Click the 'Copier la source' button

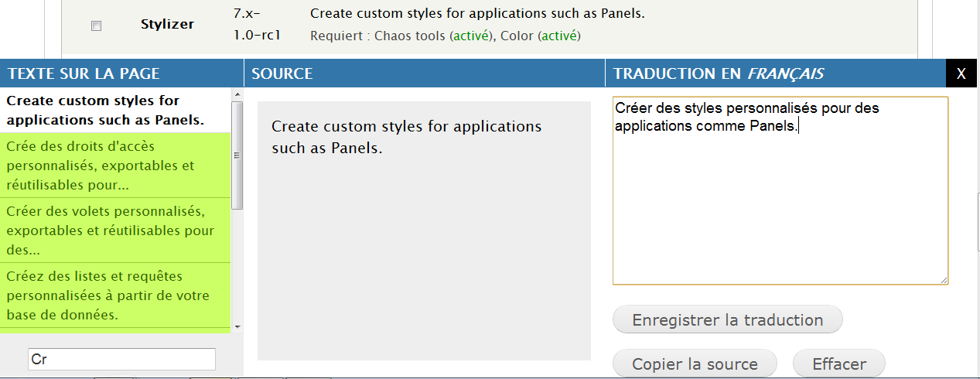tap(695, 364)
